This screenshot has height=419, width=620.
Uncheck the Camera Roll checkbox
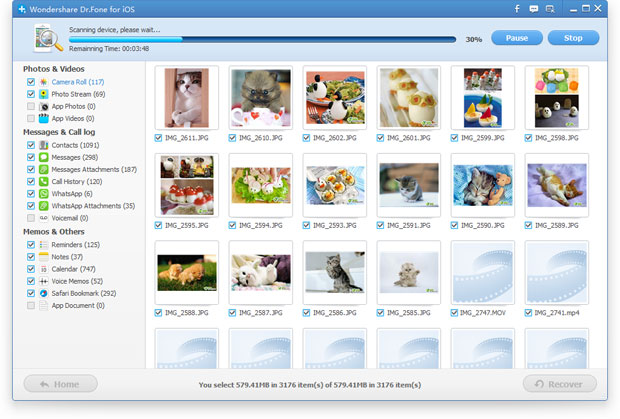coord(31,82)
